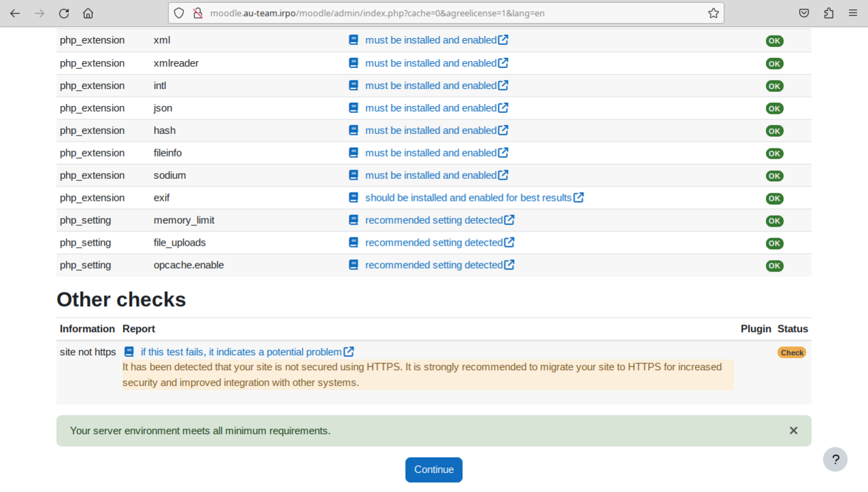The image size is (868, 492).
Task: Click the tracking protection shield icon
Action: coord(179,14)
